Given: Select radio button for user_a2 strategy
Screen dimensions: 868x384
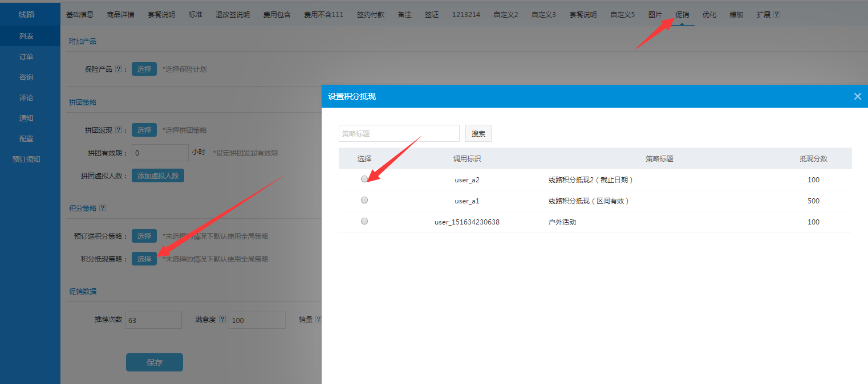Looking at the screenshot, I should (x=364, y=179).
